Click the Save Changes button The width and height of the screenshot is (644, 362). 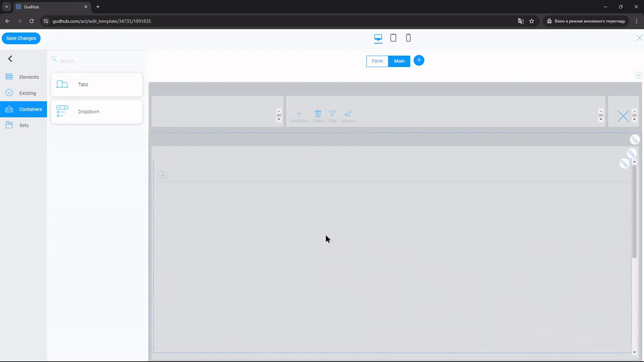[x=21, y=38]
